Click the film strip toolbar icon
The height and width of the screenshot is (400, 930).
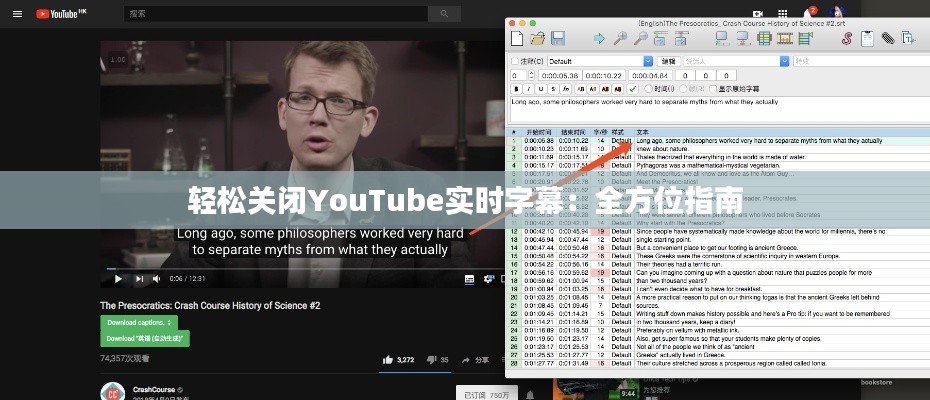point(785,39)
